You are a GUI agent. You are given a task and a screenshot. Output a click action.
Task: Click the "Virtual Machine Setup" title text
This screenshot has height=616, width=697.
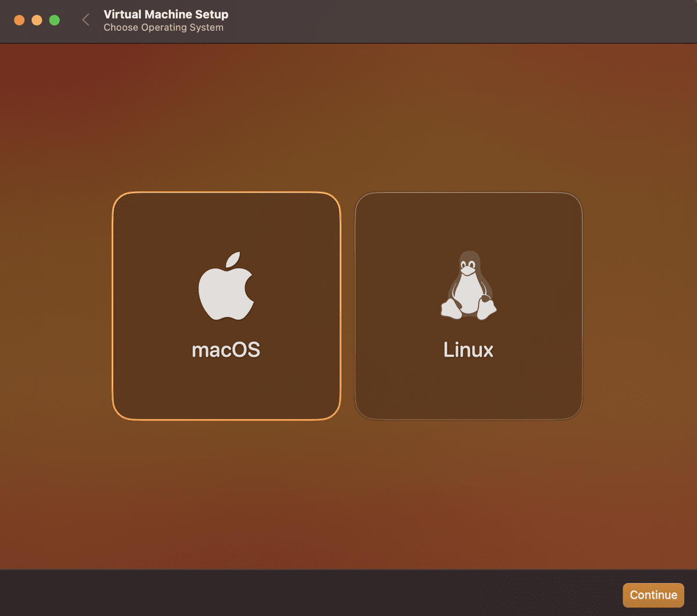tap(166, 14)
